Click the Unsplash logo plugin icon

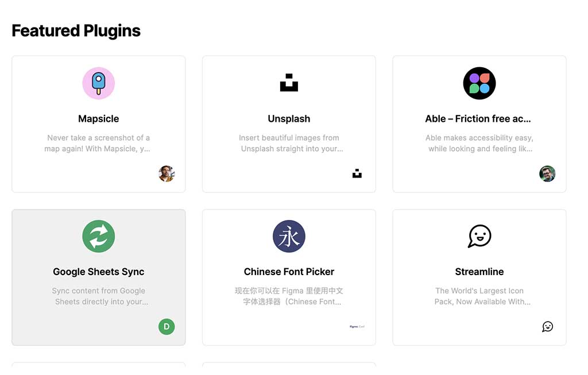click(289, 83)
